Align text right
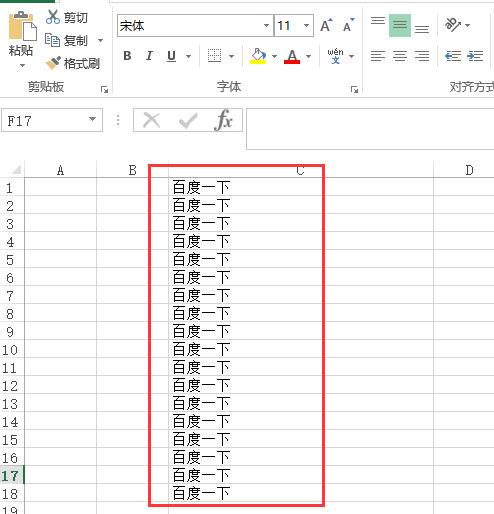 pos(422,56)
